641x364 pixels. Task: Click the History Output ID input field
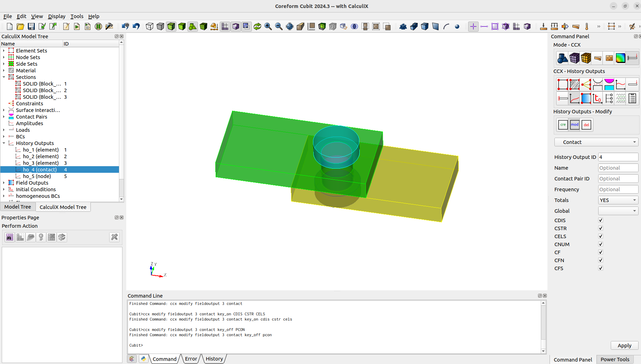point(618,157)
